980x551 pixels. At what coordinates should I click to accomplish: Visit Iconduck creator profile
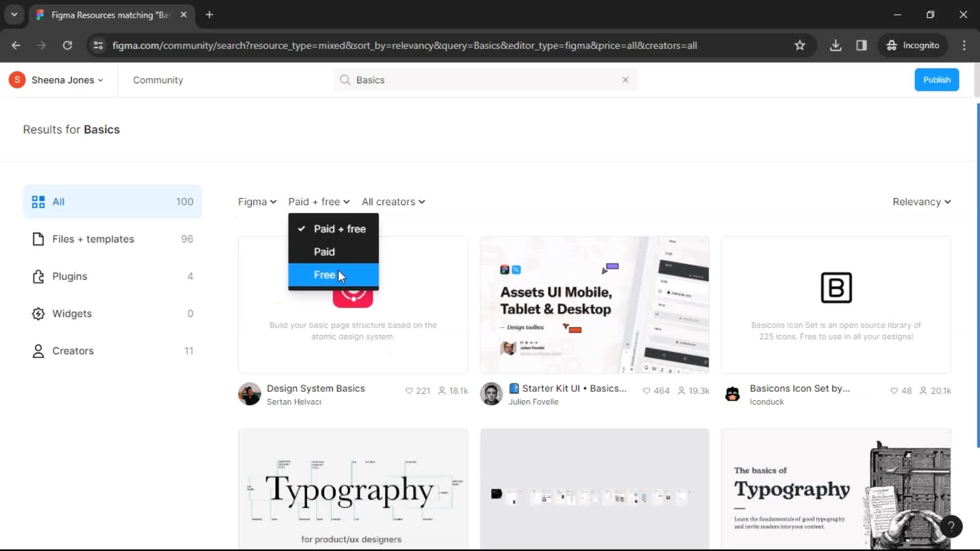click(x=767, y=402)
